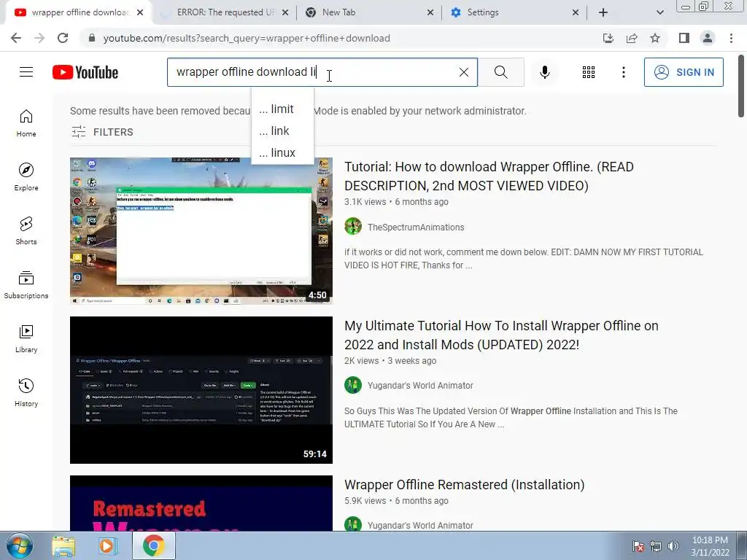Open the YouTube apps grid
This screenshot has height=560, width=747.
coord(589,72)
